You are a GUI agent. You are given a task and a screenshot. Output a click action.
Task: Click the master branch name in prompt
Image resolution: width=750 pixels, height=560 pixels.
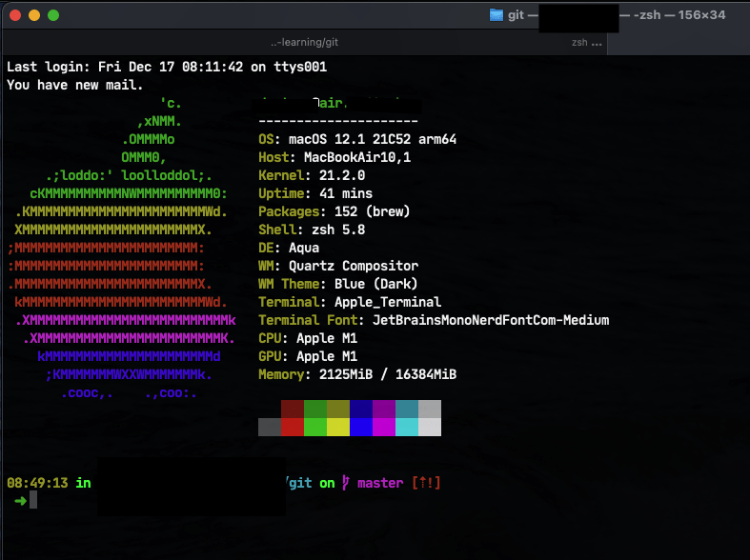(380, 483)
